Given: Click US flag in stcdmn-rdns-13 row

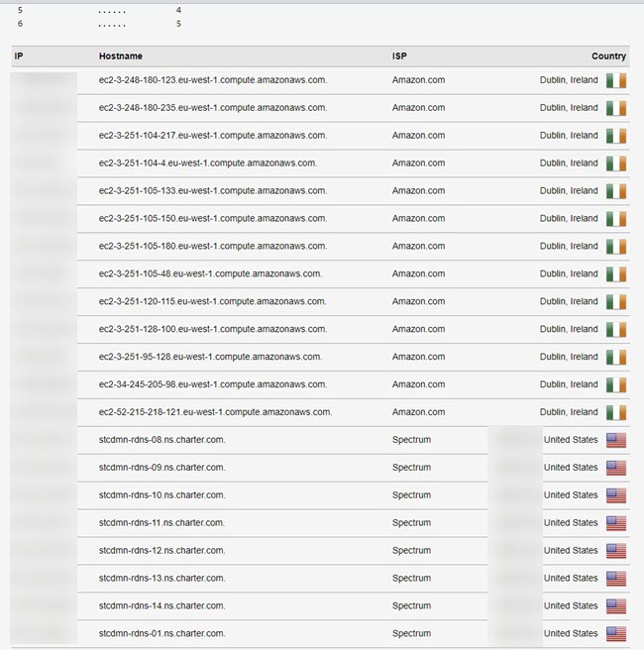Looking at the screenshot, I should 616,579.
